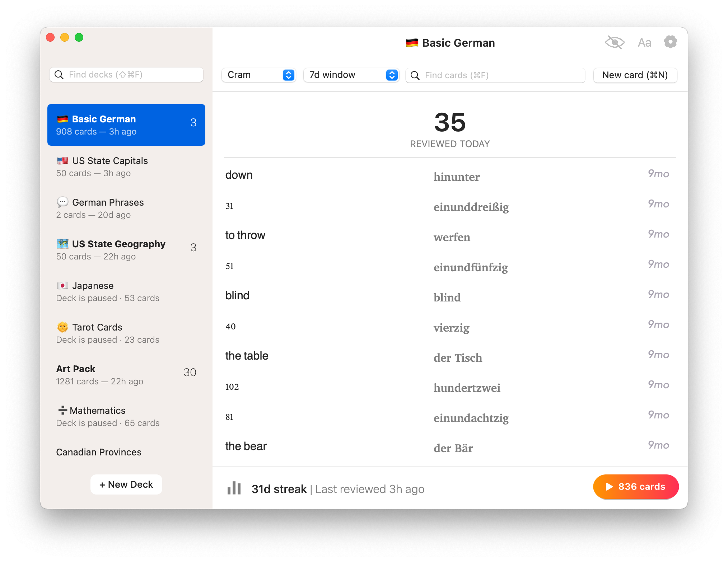Image resolution: width=728 pixels, height=562 pixels.
Task: Select the Japanese deck
Action: [126, 291]
